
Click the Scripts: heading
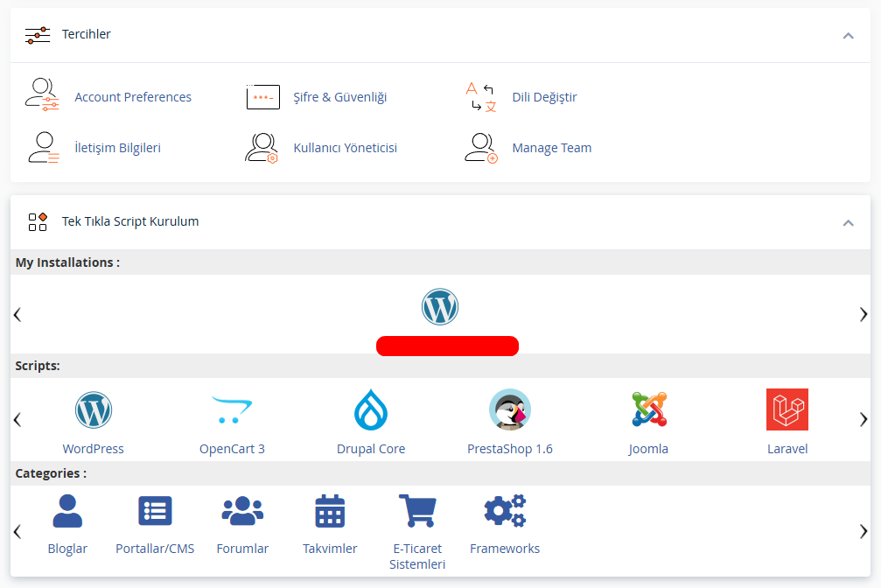coord(38,366)
